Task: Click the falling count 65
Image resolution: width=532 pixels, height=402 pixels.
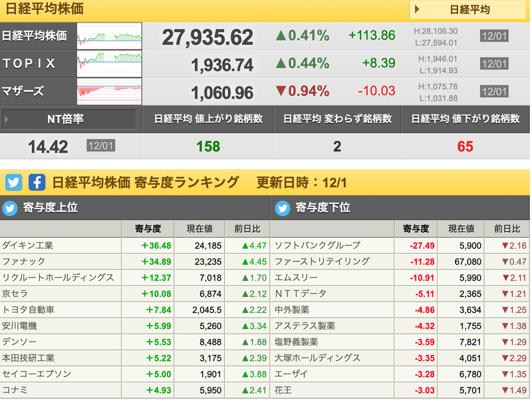Action: [465, 146]
